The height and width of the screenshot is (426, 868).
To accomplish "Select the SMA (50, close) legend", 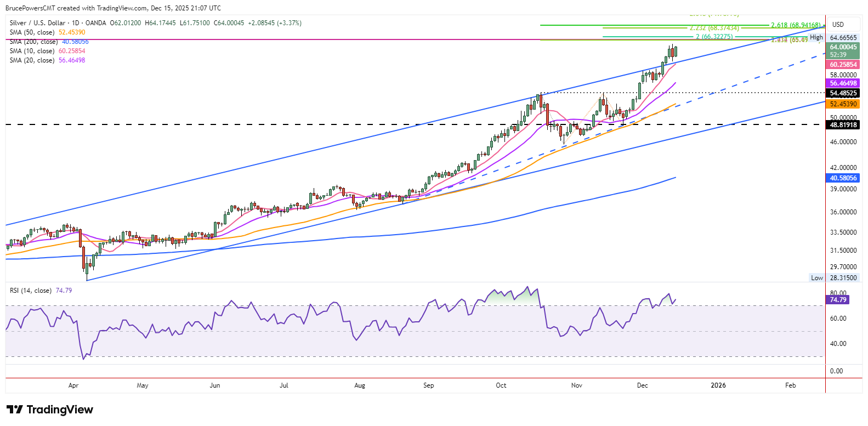I will pyautogui.click(x=32, y=32).
